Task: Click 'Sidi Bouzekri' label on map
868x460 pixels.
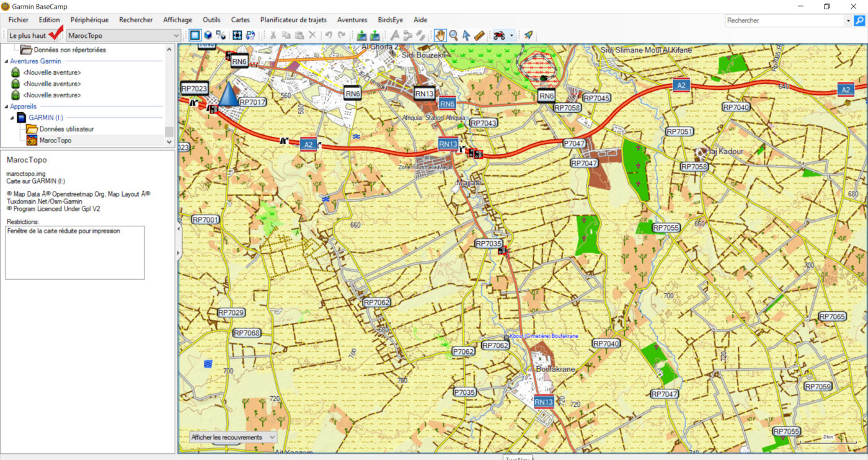Action: [425, 55]
